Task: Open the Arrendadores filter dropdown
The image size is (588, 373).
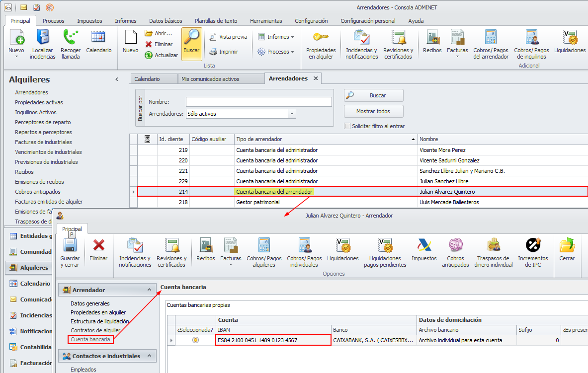Action: (292, 114)
